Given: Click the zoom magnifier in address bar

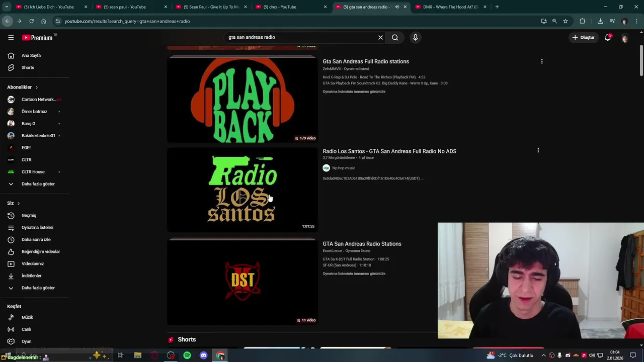Looking at the screenshot, I should tap(554, 21).
